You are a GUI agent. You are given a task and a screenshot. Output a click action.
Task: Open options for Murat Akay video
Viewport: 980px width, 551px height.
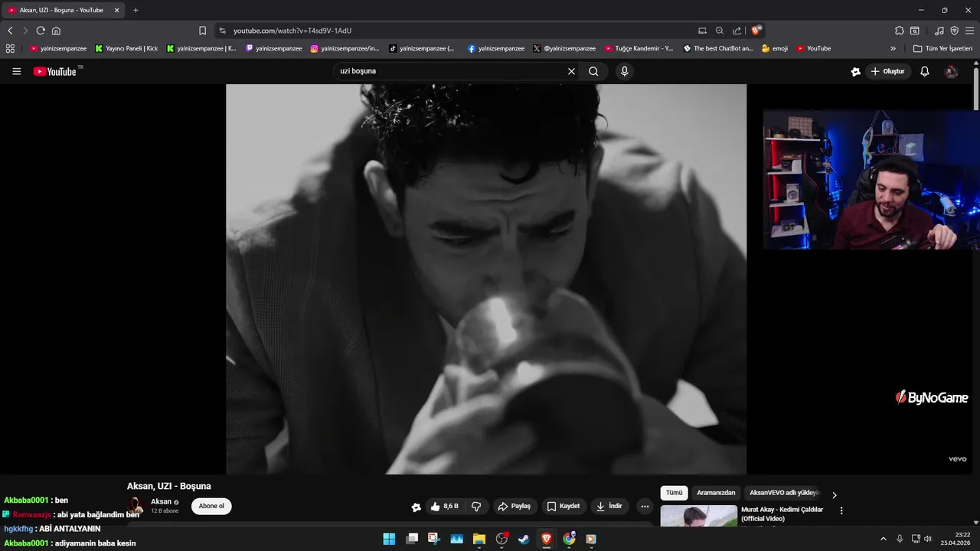pos(841,510)
